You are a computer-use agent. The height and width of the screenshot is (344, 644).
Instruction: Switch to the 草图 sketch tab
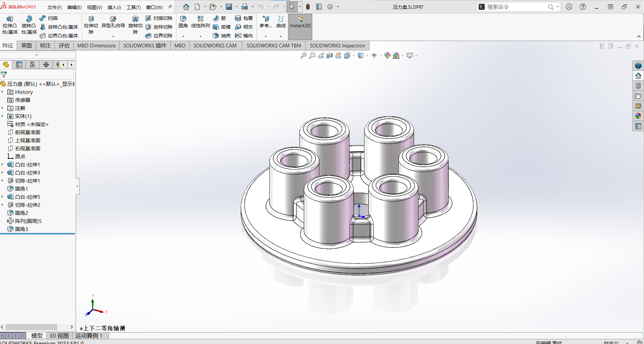tap(26, 45)
